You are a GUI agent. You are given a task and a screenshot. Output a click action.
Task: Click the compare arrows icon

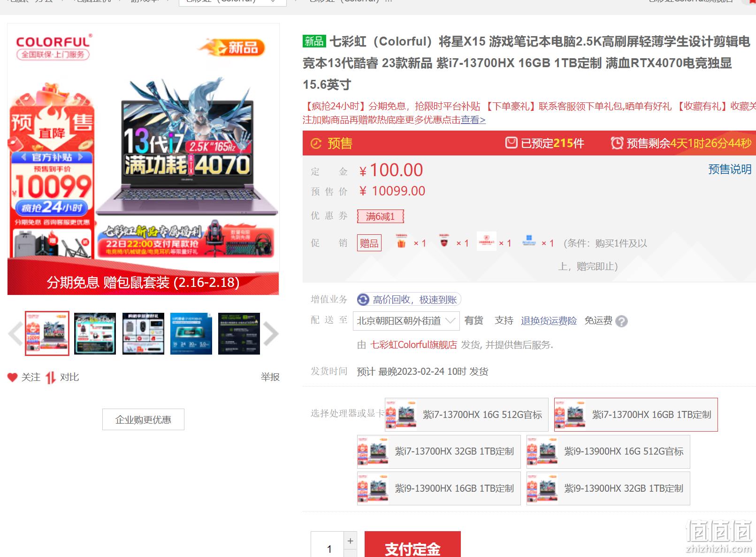[x=51, y=378]
